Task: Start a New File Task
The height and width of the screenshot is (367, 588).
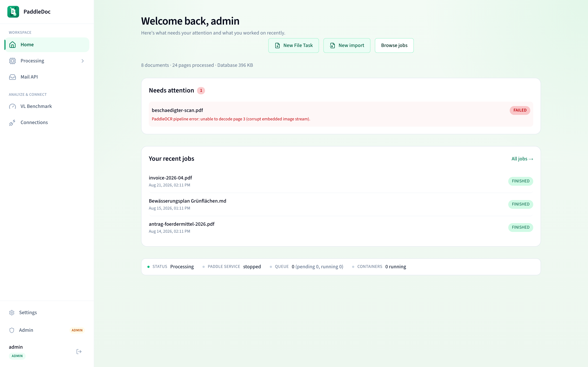Action: pos(293,45)
